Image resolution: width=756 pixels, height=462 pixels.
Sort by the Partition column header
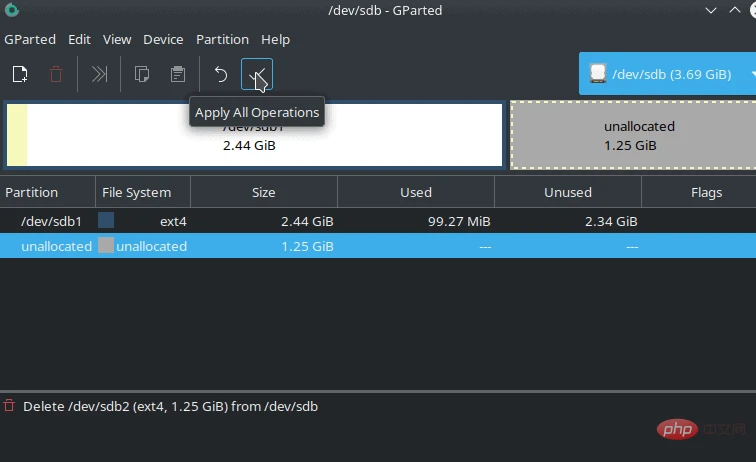tap(48, 192)
